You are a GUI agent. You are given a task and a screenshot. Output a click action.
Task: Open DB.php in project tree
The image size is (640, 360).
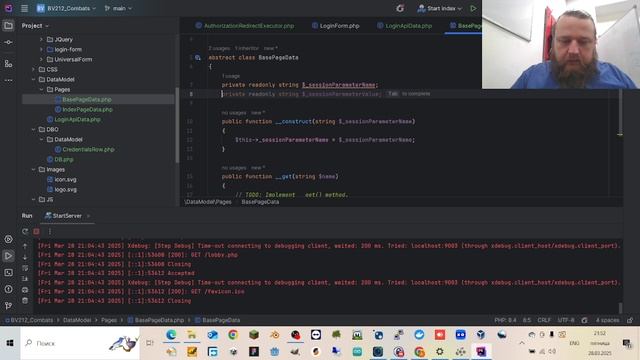(64, 160)
